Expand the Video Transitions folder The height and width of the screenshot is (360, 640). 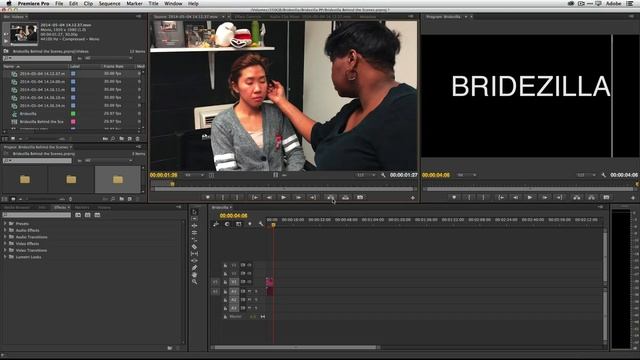point(5,250)
